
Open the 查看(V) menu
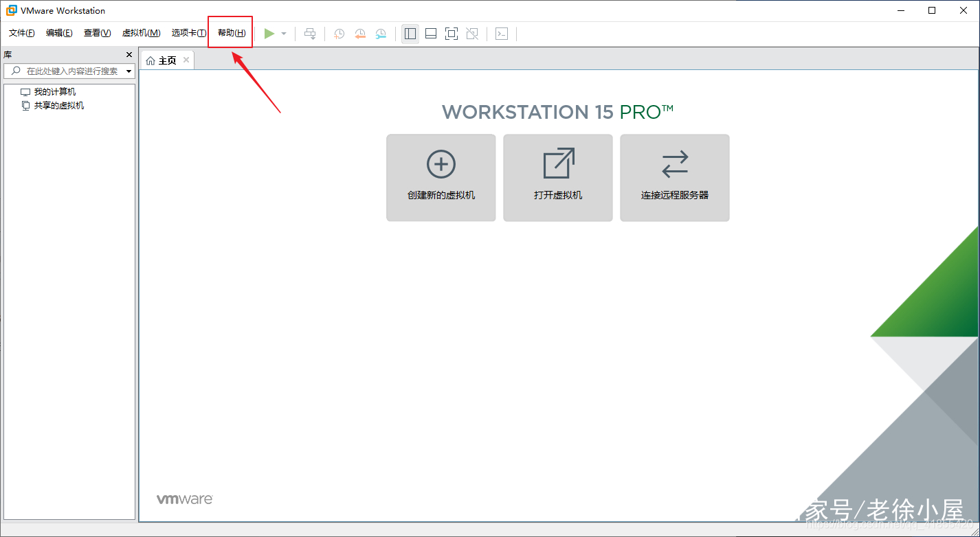(97, 33)
